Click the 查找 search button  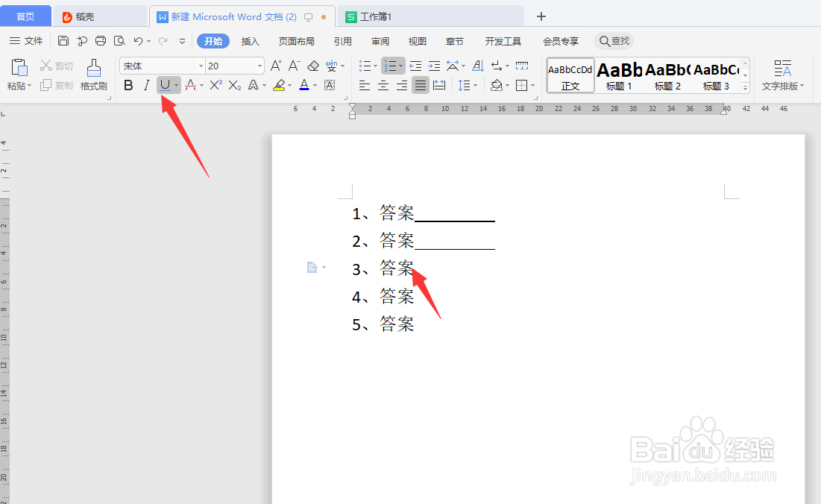(614, 41)
